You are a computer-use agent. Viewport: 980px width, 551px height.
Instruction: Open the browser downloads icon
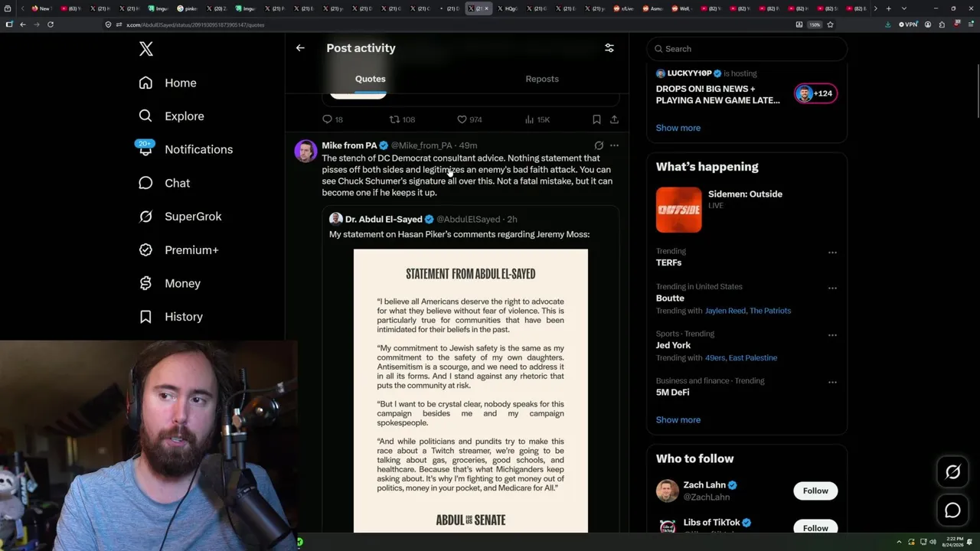click(x=887, y=24)
